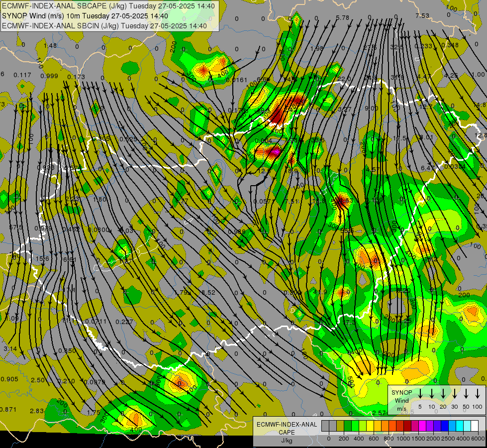The image size is (487, 448).
Task: Click the '1.48' value in the upper left
Action: pos(50,46)
